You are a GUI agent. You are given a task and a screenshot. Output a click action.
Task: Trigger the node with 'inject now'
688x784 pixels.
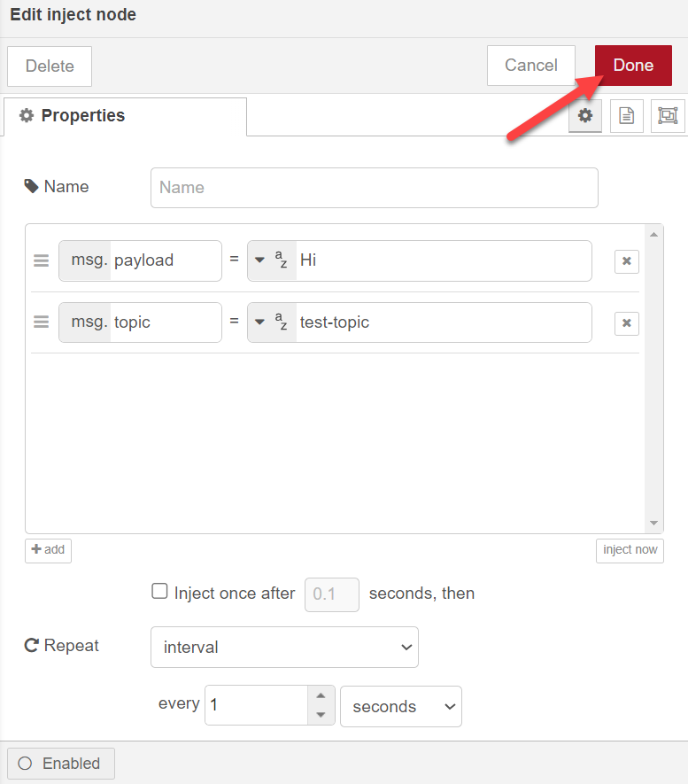click(x=630, y=550)
